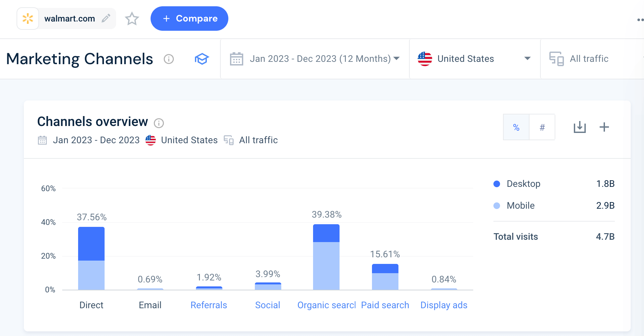Open the Organic search channel link
Viewport: 644px width, 336px height.
[327, 305]
